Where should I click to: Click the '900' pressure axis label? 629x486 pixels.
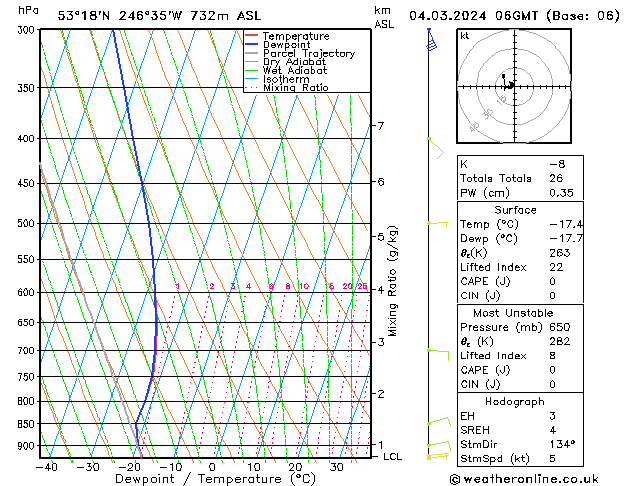pos(28,446)
